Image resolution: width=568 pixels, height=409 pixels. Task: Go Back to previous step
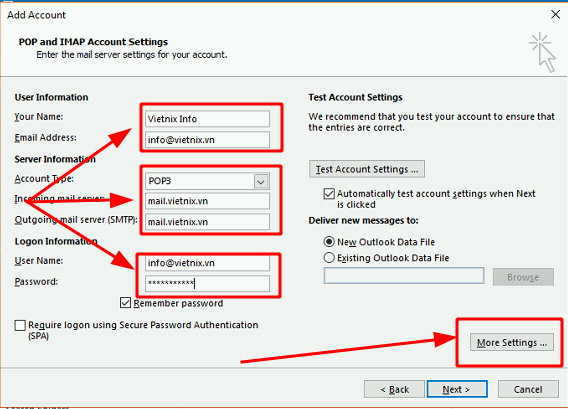coord(394,389)
